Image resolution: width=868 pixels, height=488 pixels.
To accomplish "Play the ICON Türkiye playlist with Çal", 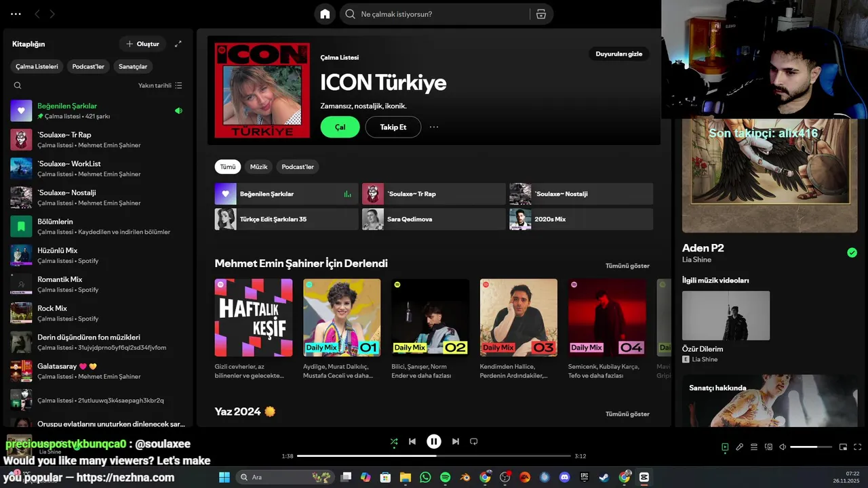I will coord(340,127).
